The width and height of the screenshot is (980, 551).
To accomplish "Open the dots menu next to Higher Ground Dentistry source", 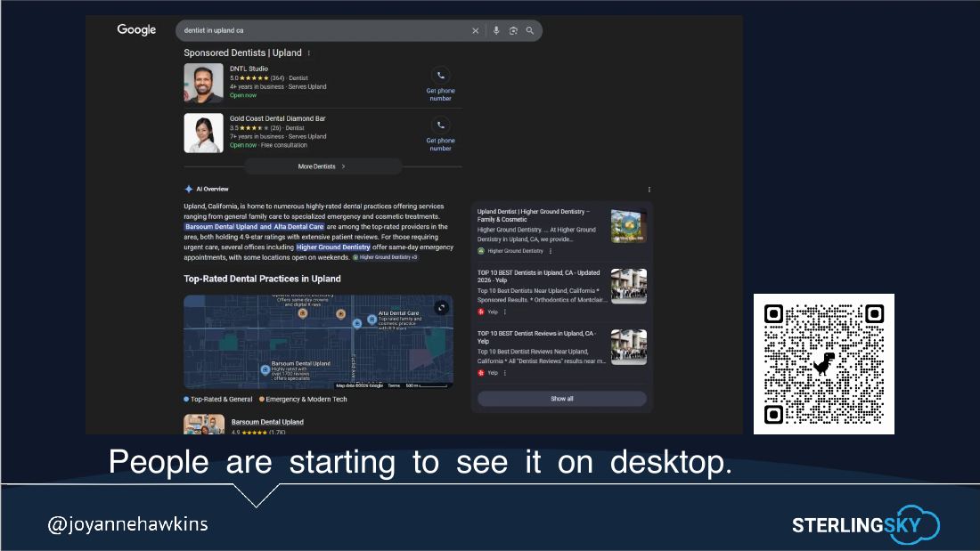I will coord(551,251).
